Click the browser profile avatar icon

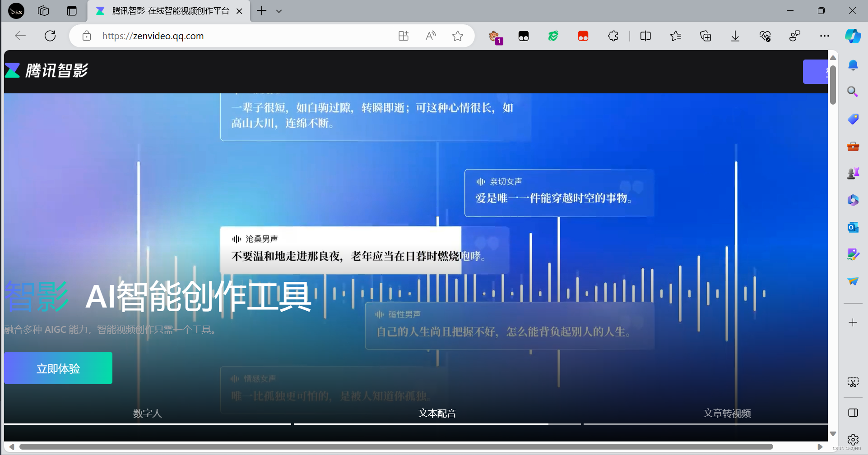[x=16, y=11]
